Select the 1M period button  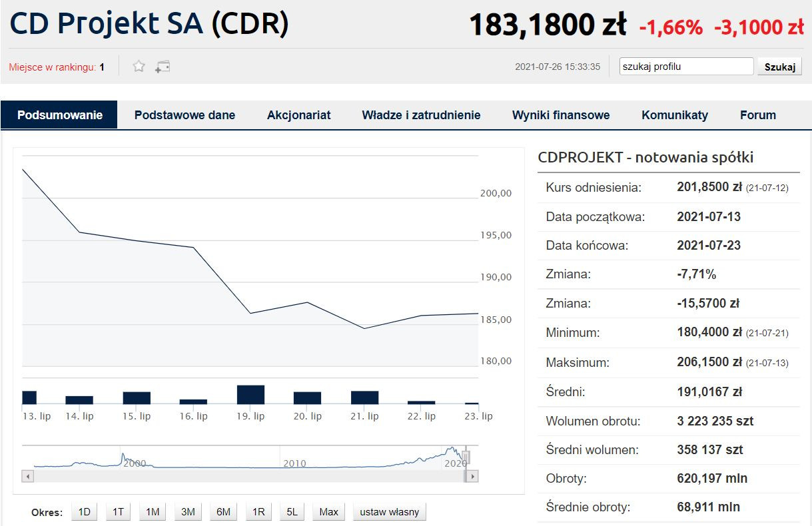tap(153, 512)
